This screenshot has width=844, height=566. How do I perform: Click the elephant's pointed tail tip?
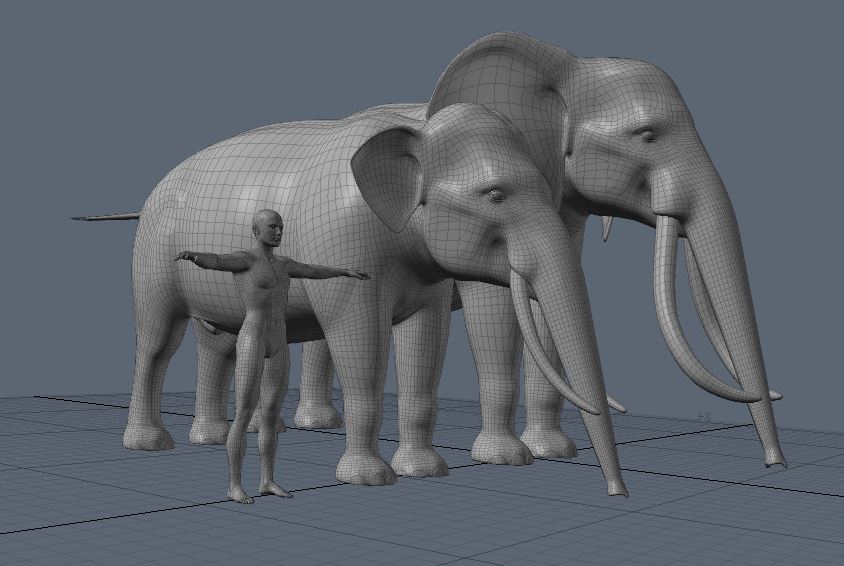point(78,217)
